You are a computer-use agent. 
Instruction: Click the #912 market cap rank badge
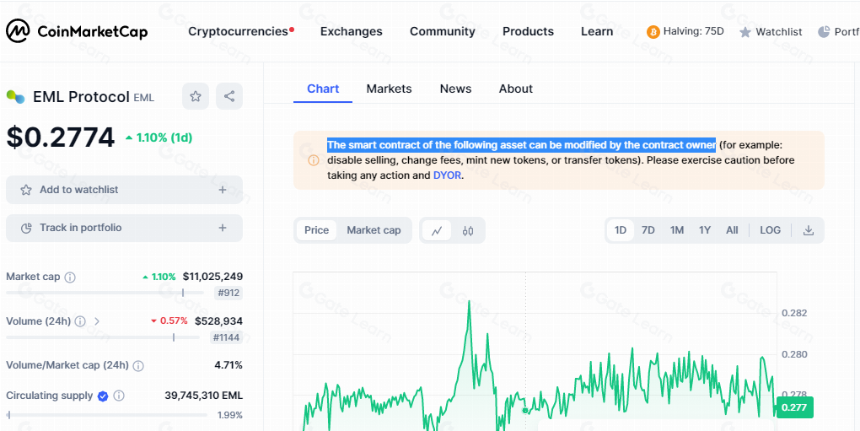click(228, 293)
